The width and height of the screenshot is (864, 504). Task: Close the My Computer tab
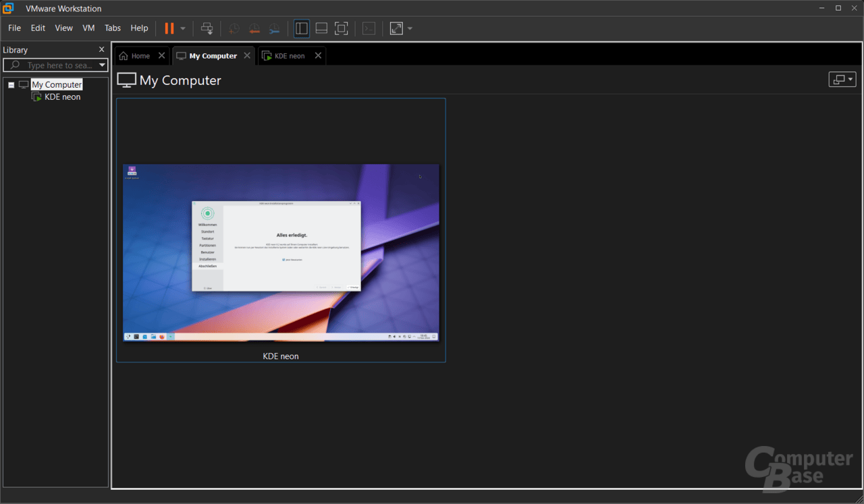(x=247, y=55)
